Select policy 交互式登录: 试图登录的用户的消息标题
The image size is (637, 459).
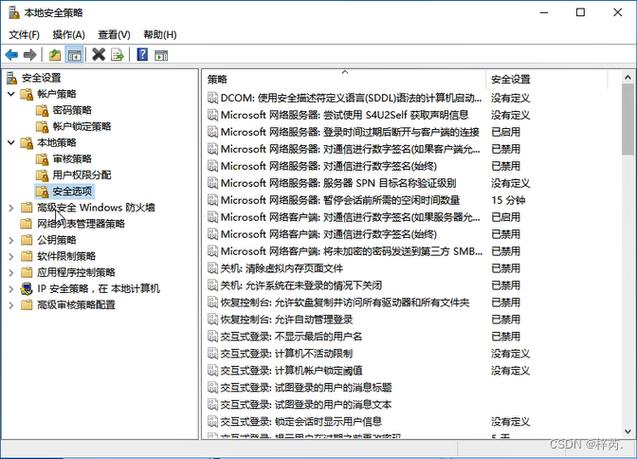click(x=306, y=388)
